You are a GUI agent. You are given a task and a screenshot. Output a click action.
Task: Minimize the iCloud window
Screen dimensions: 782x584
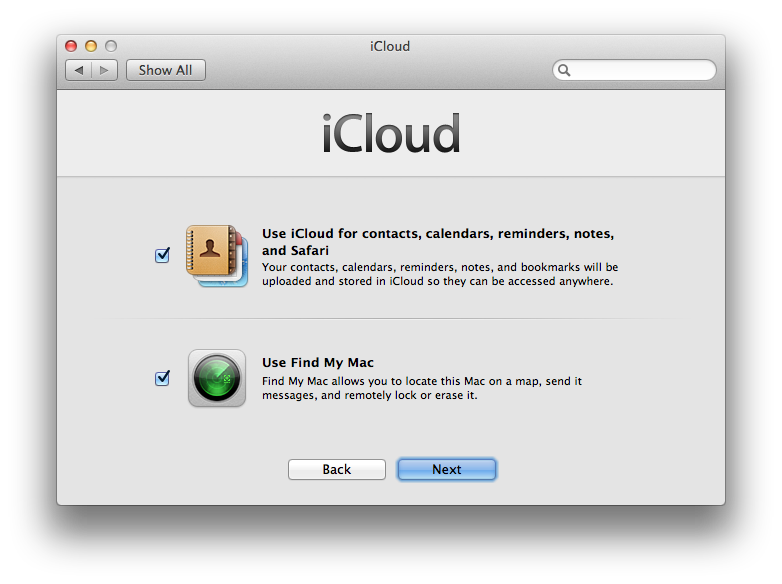[91, 46]
